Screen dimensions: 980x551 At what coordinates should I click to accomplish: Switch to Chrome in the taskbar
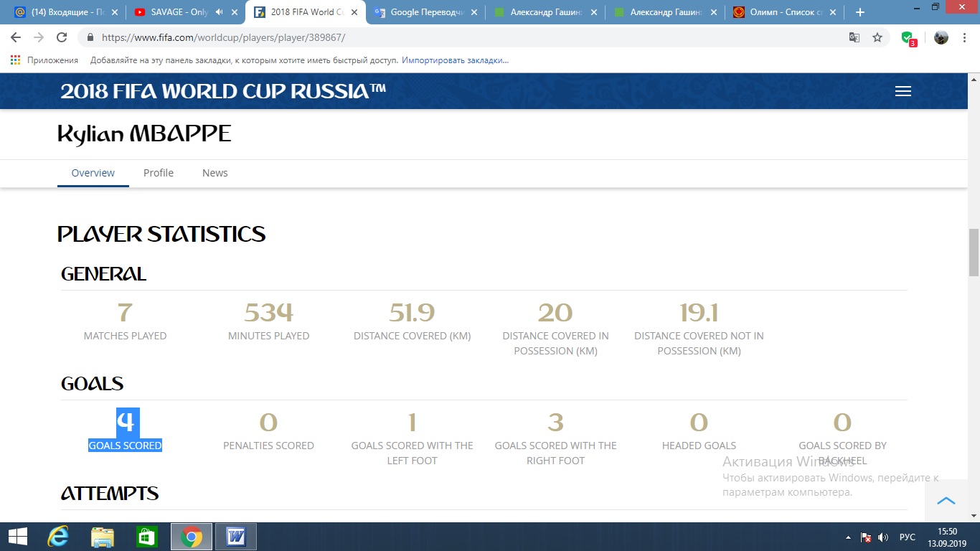pyautogui.click(x=191, y=537)
